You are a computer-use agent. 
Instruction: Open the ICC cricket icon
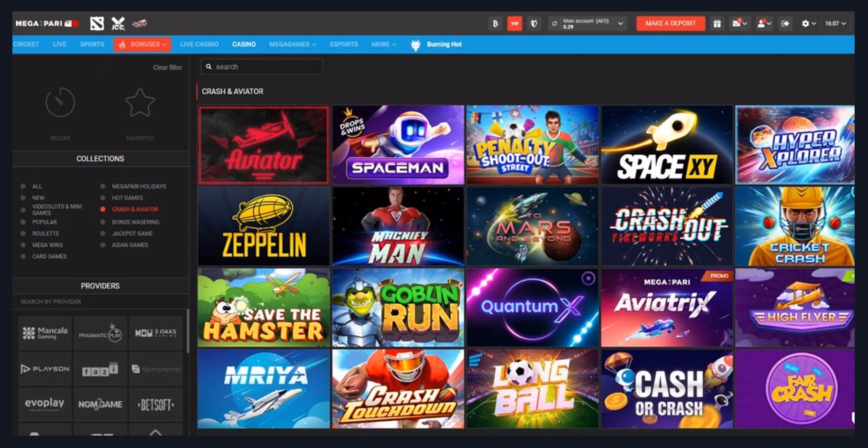coord(118,23)
